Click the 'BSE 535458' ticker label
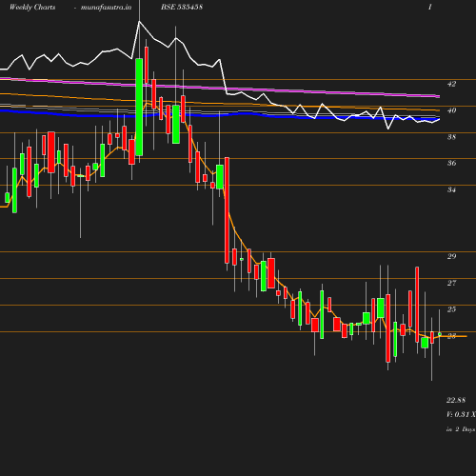Image resolution: width=476 pixels, height=476 pixels. tap(182, 7)
